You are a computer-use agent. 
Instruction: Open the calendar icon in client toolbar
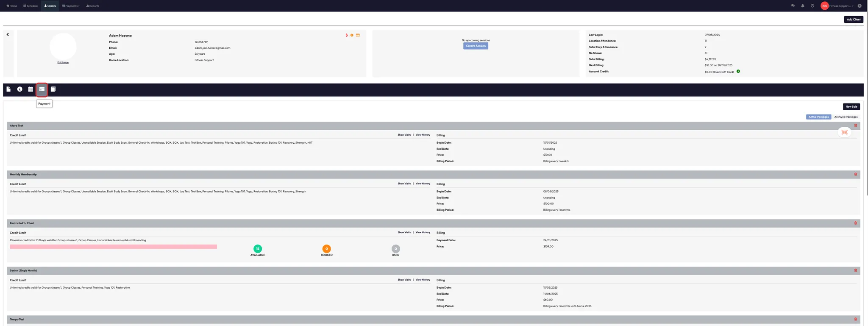point(31,89)
